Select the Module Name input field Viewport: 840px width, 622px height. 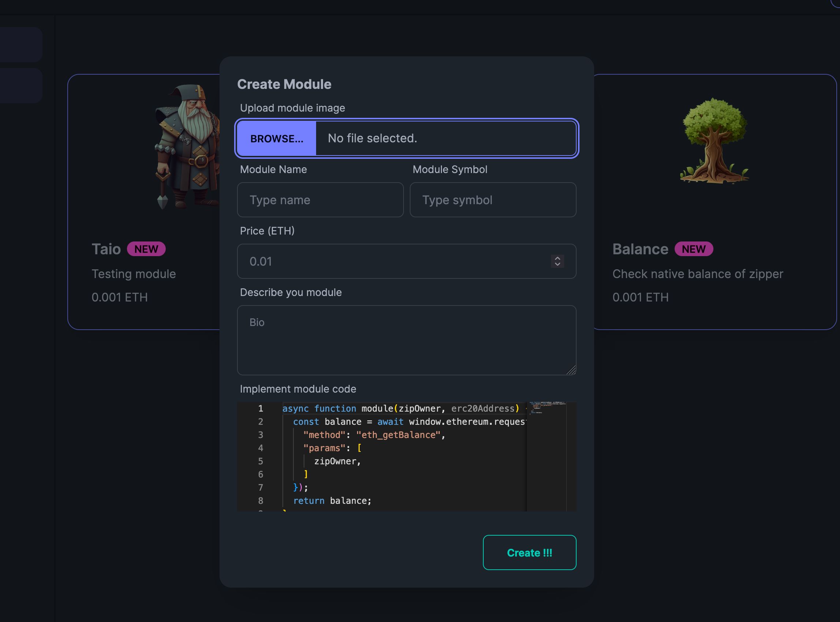point(320,199)
